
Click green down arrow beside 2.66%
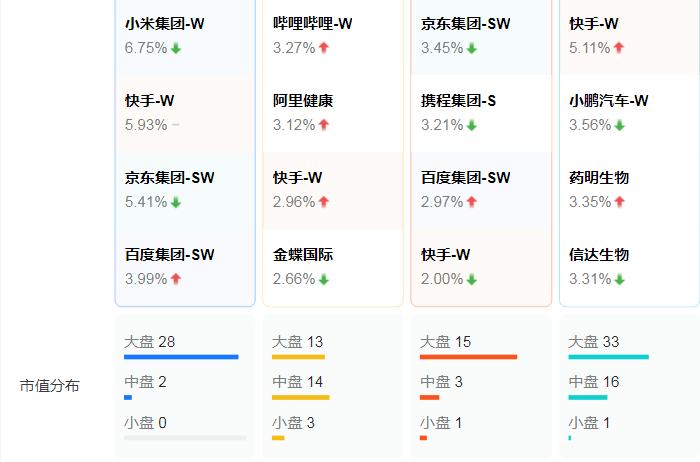pyautogui.click(x=324, y=279)
